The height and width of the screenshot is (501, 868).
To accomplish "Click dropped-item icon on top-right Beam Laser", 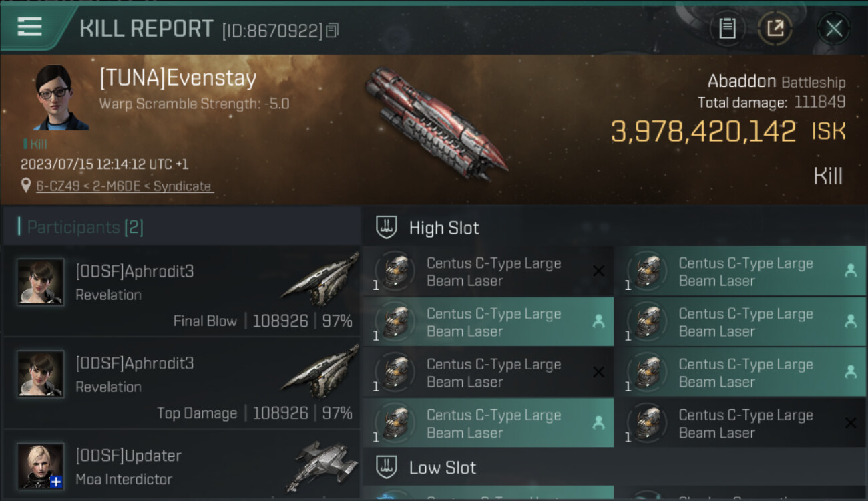I will 850,271.
